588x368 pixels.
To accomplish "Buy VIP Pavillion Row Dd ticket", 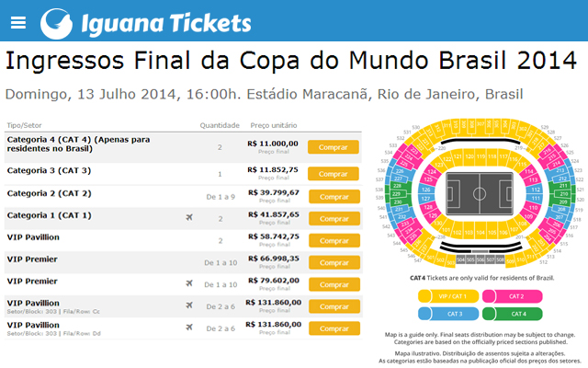I will [x=333, y=328].
